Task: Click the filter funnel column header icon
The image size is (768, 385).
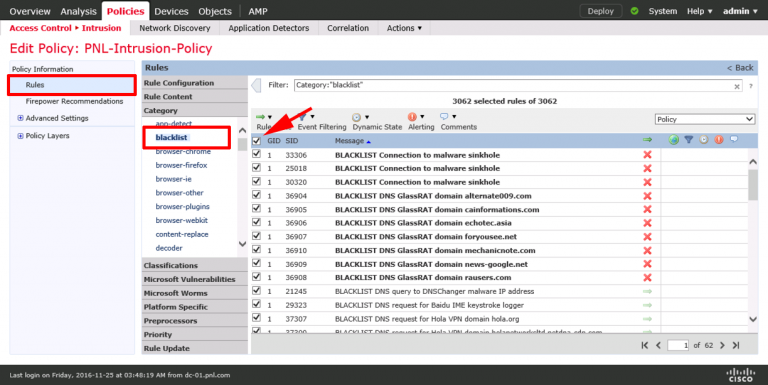Action: click(x=689, y=140)
